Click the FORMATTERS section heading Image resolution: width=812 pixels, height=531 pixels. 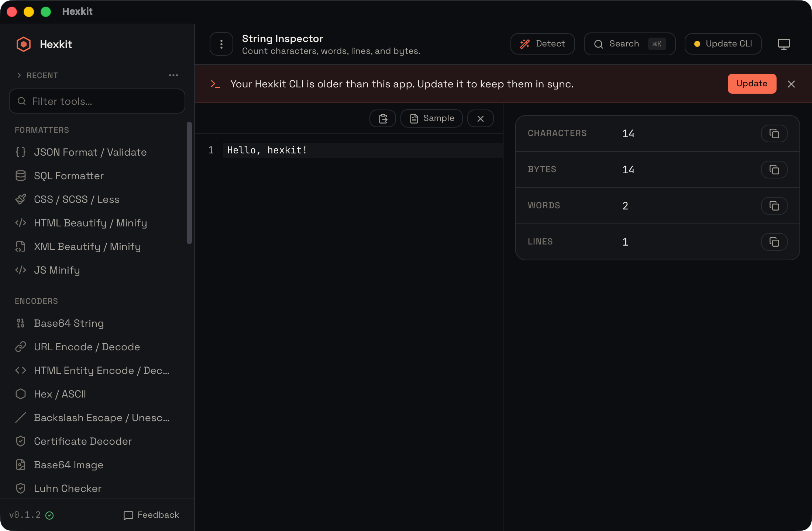click(42, 130)
